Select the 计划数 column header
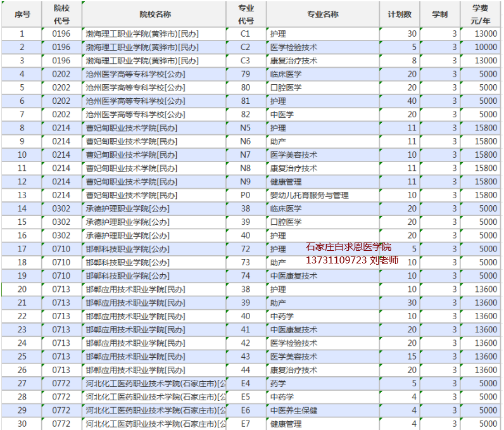 400,14
